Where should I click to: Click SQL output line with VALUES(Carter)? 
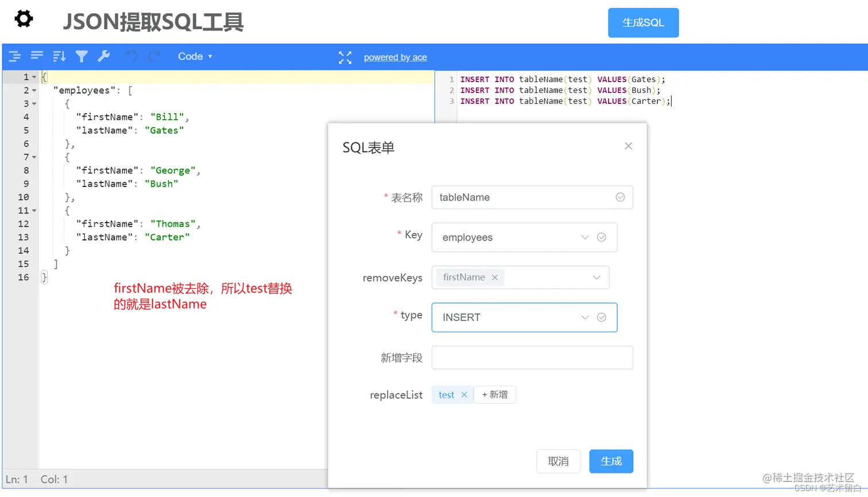click(565, 101)
